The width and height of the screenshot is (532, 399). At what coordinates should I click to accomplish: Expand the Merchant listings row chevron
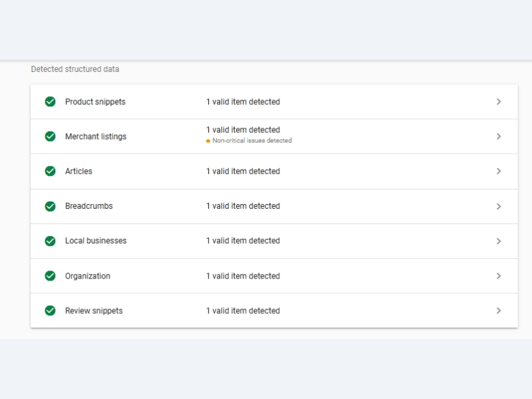[x=499, y=136]
